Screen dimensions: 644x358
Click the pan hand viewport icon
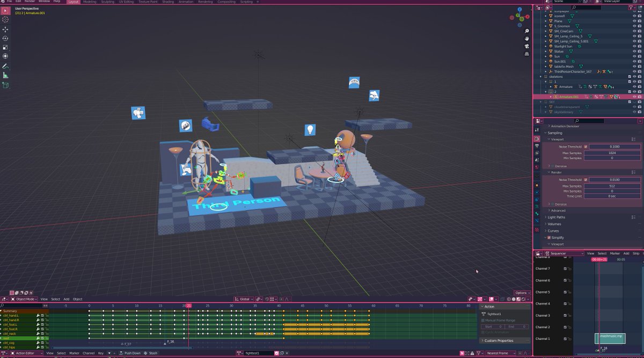point(526,39)
